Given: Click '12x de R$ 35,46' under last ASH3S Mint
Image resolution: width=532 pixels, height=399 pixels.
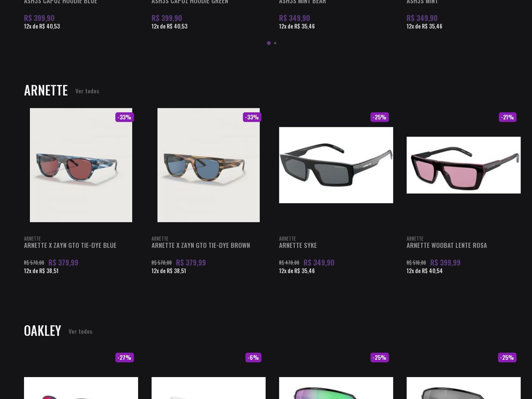Looking at the screenshot, I should (x=425, y=26).
